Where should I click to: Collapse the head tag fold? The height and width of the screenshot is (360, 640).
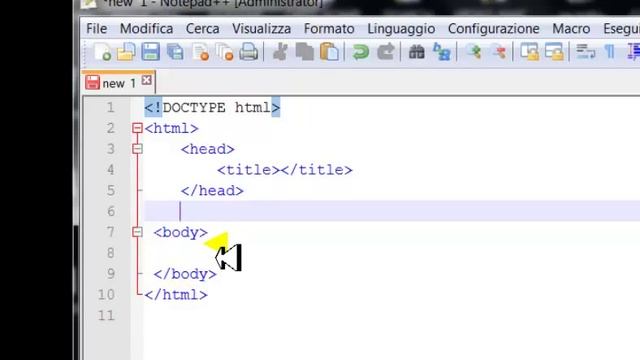pos(137,149)
